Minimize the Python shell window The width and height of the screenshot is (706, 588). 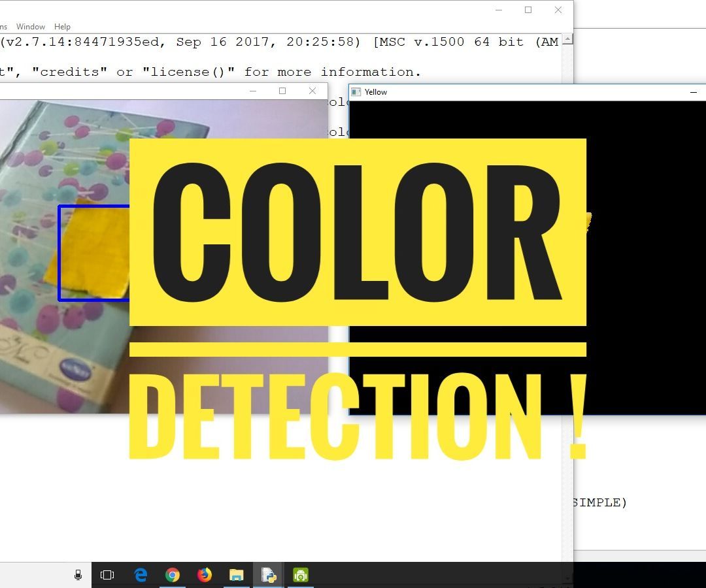[x=499, y=10]
